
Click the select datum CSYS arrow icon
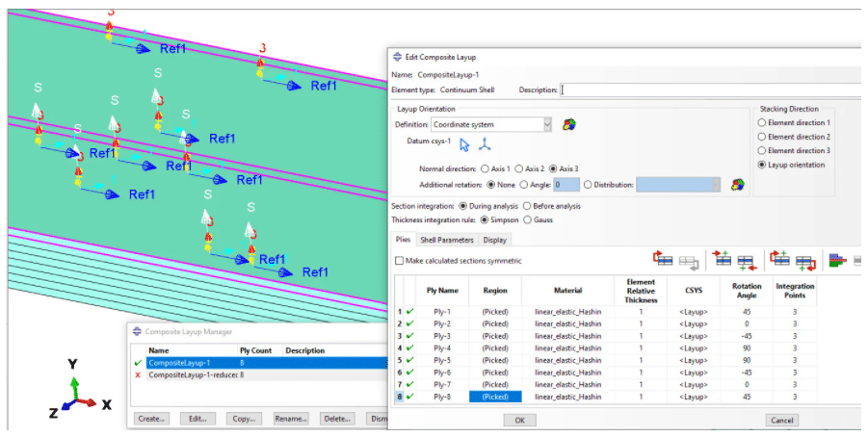click(464, 145)
